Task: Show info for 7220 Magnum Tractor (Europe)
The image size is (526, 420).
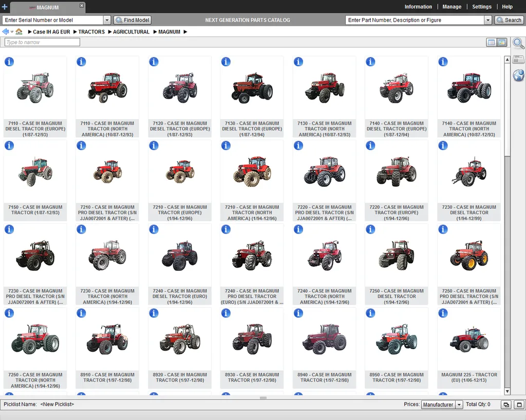Action: tap(370, 145)
